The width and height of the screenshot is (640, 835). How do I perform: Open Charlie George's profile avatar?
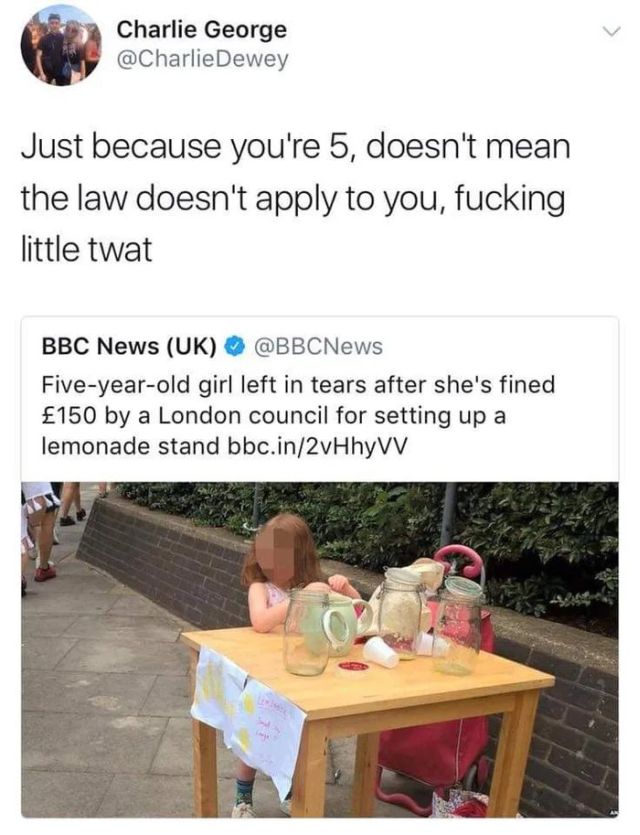coord(61,46)
